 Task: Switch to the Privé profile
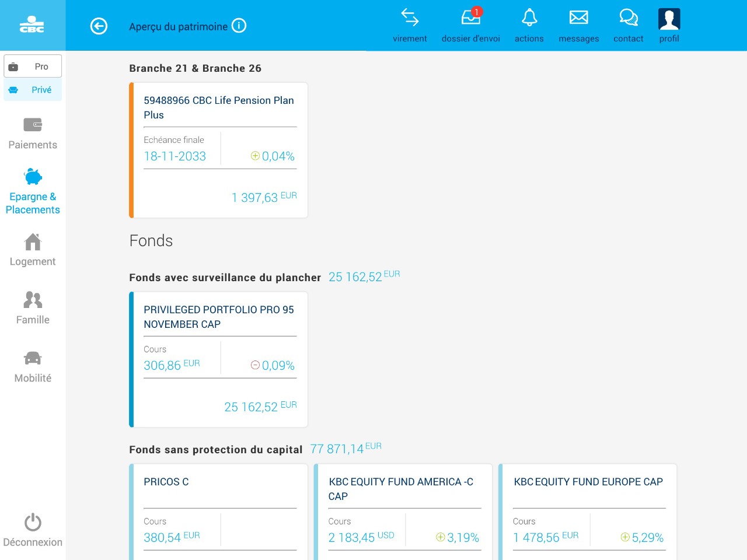(33, 90)
